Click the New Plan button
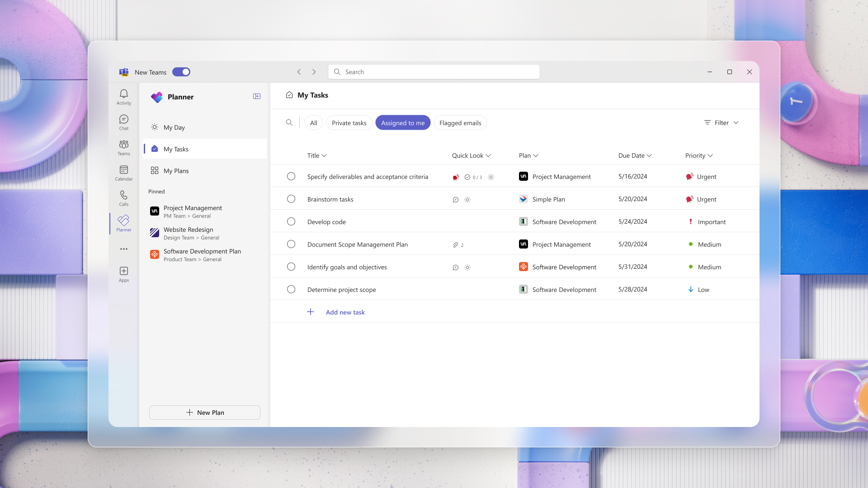Viewport: 868px width, 488px height. coord(204,412)
